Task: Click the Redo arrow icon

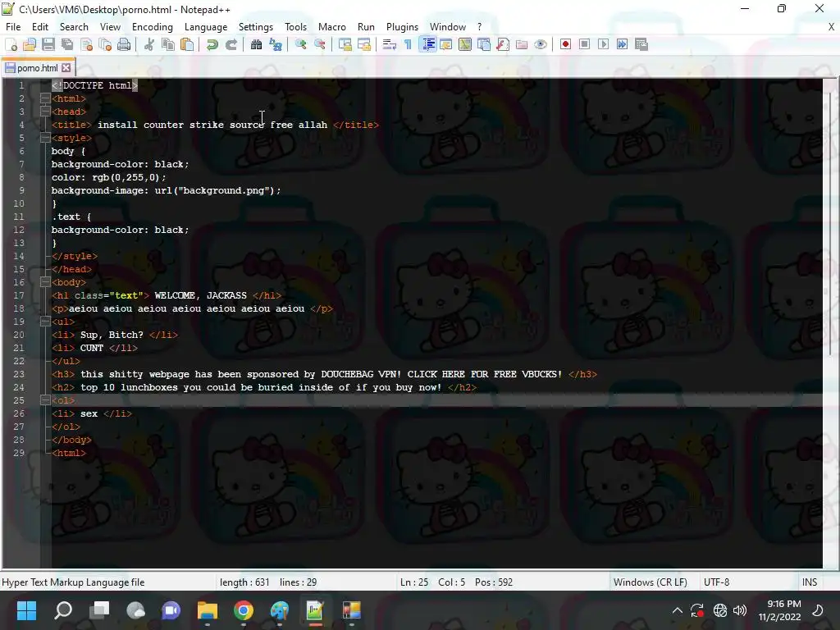Action: point(231,44)
